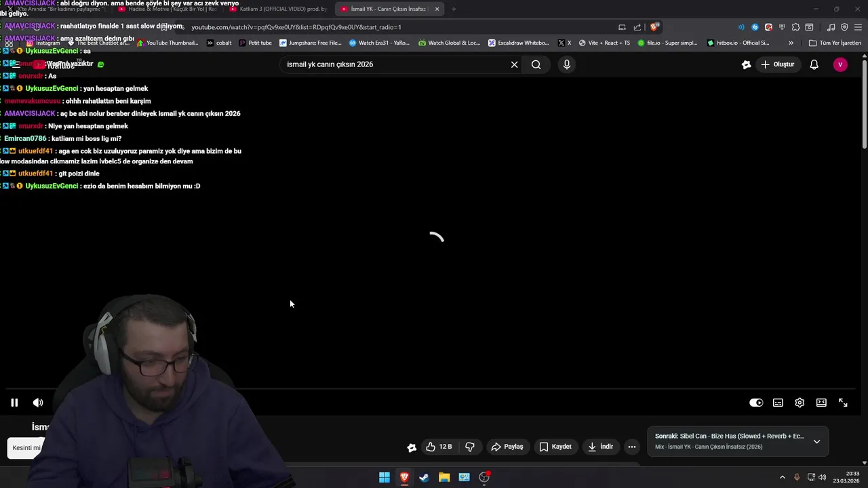Image resolution: width=868 pixels, height=488 pixels.
Task: Open the cobalt bookmark
Action: pos(219,43)
